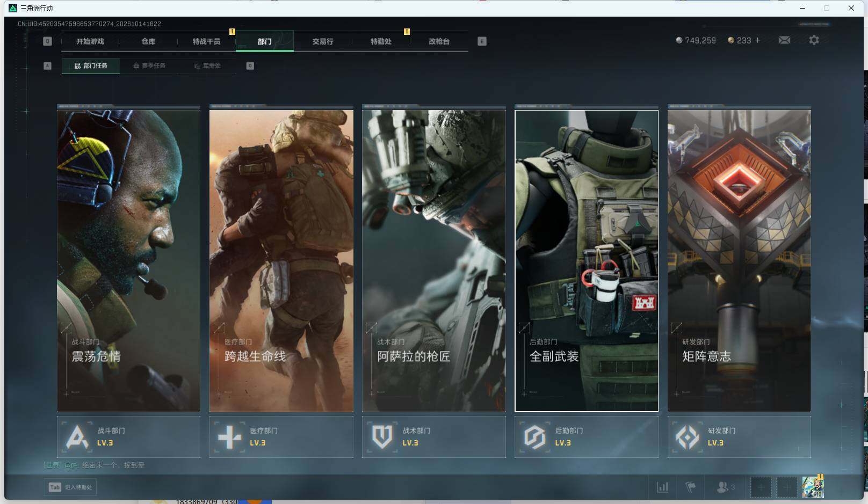
Task: Click the combat department A-shaped logo icon
Action: point(77,437)
